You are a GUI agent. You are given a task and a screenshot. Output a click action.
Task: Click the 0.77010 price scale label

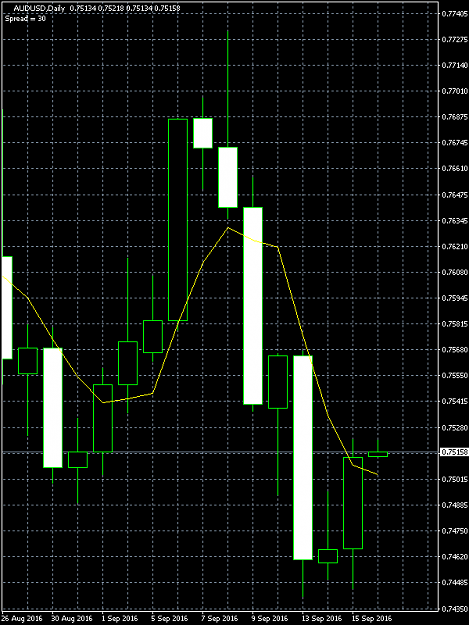(x=455, y=91)
